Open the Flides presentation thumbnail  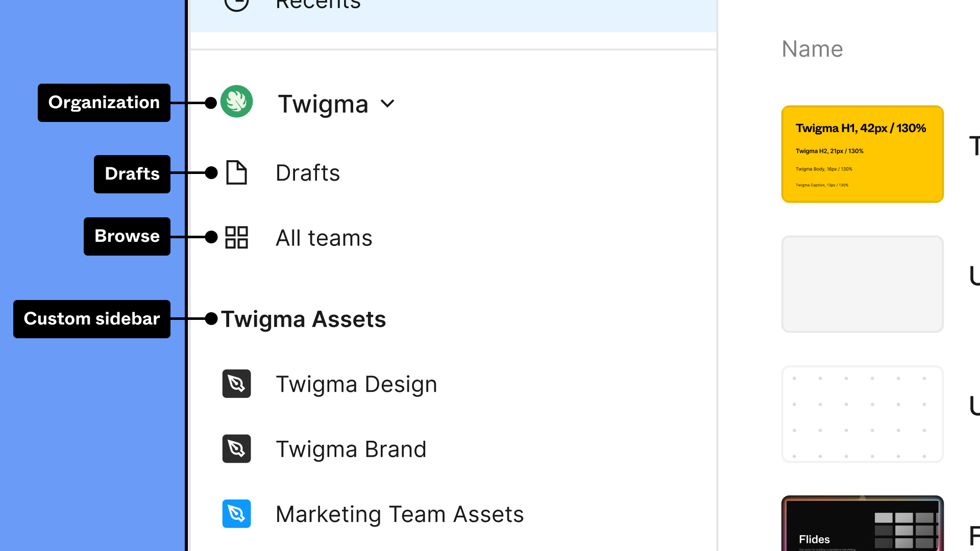tap(863, 523)
